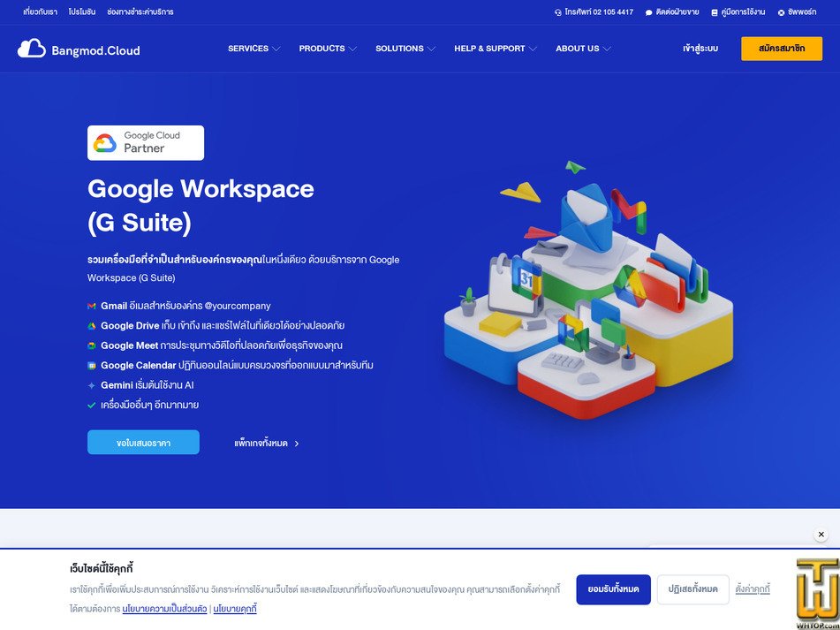Click the ขอใบเสนอราคา quote button
The height and width of the screenshot is (630, 840).
pyautogui.click(x=144, y=443)
